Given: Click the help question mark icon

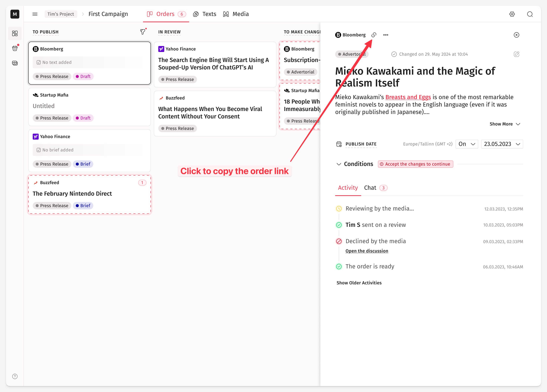Looking at the screenshot, I should coord(15,376).
